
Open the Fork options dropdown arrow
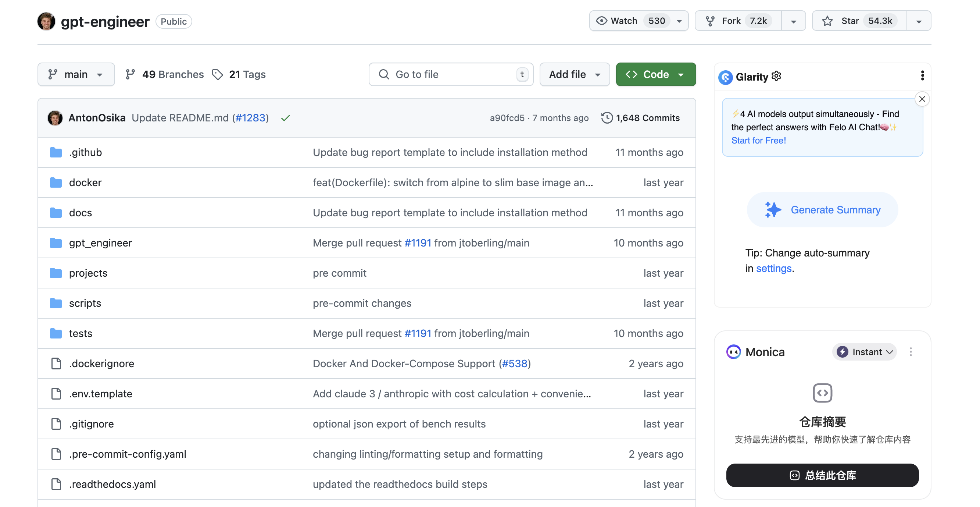(x=794, y=21)
